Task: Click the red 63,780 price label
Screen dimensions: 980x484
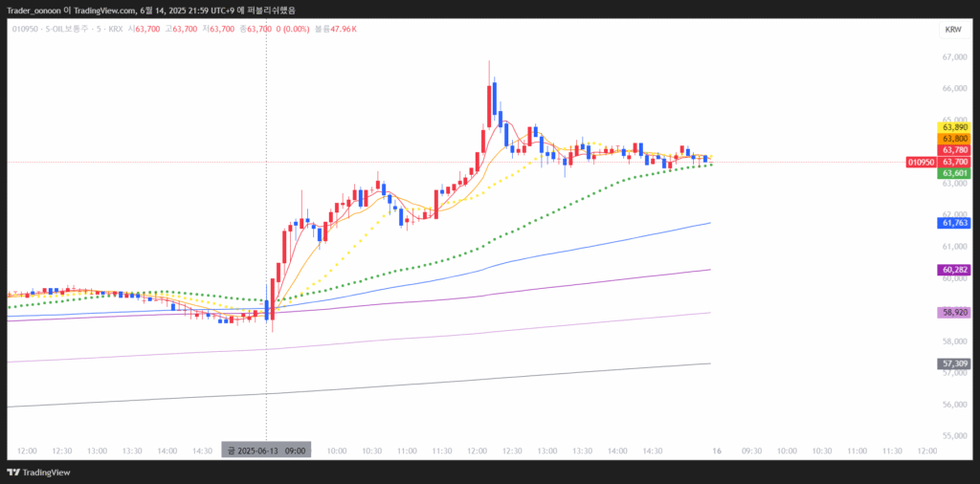Action: [x=955, y=150]
